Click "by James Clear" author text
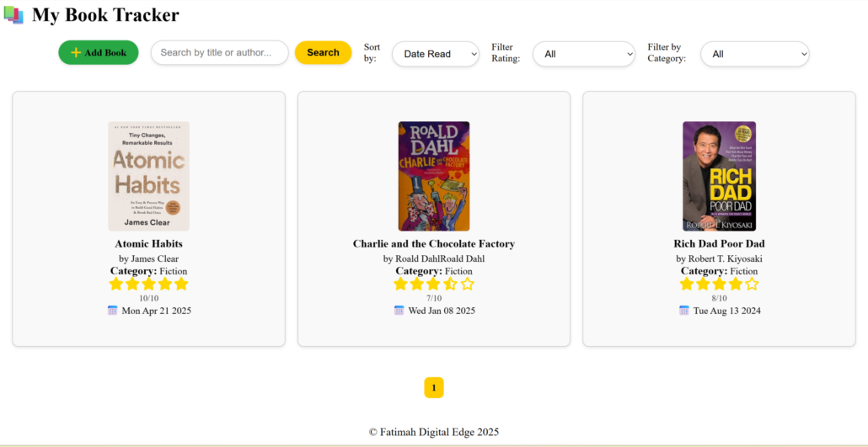Screen dimensions: 868x447 (x=149, y=258)
